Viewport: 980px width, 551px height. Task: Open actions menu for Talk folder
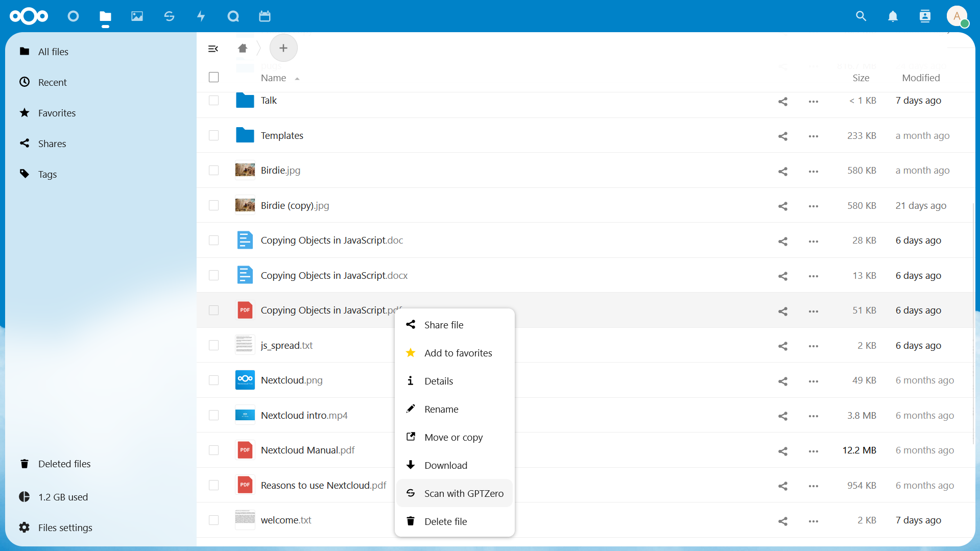[814, 101]
